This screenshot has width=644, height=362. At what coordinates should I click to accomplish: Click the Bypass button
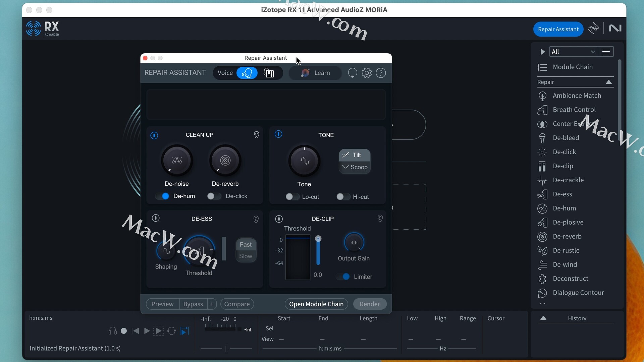193,304
